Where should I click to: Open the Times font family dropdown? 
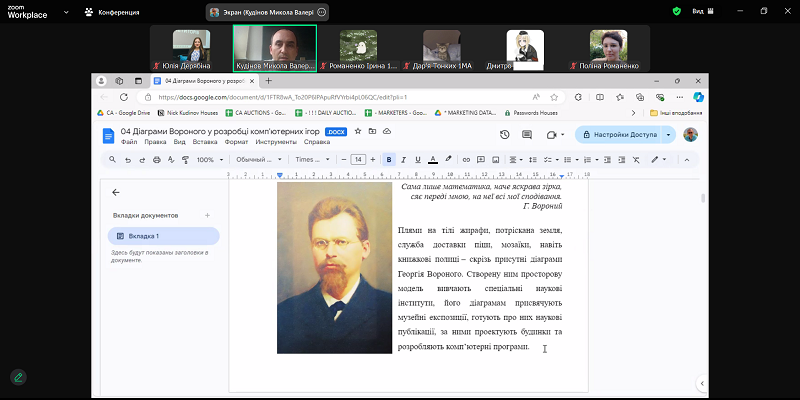[312, 160]
